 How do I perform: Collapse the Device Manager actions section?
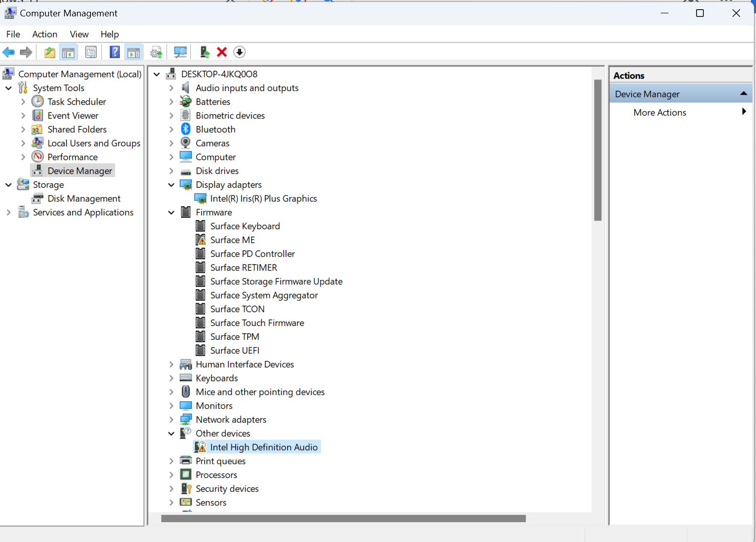pos(743,94)
